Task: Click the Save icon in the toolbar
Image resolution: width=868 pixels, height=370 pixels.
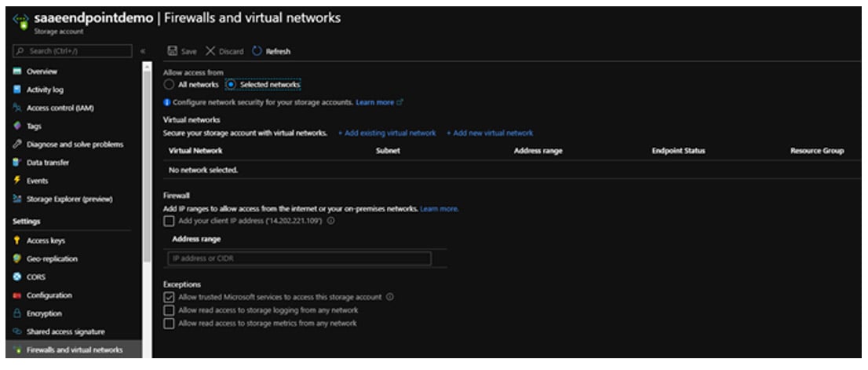Action: pyautogui.click(x=172, y=52)
